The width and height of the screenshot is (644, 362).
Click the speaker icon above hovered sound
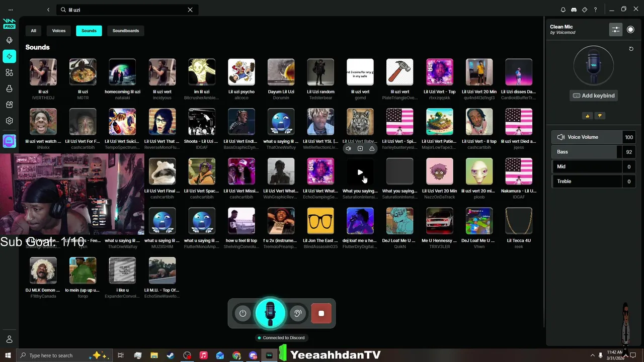(x=348, y=148)
